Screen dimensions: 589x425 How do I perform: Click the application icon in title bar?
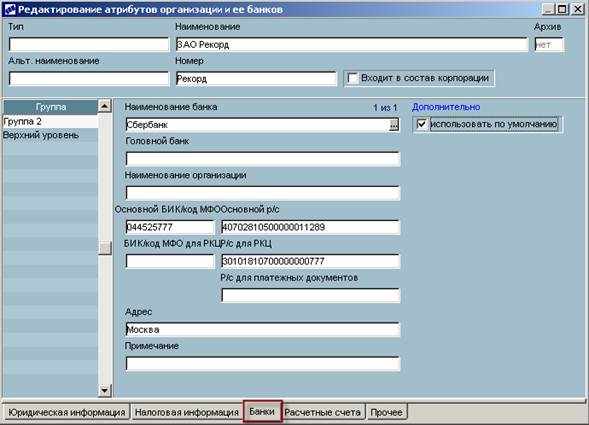click(10, 9)
